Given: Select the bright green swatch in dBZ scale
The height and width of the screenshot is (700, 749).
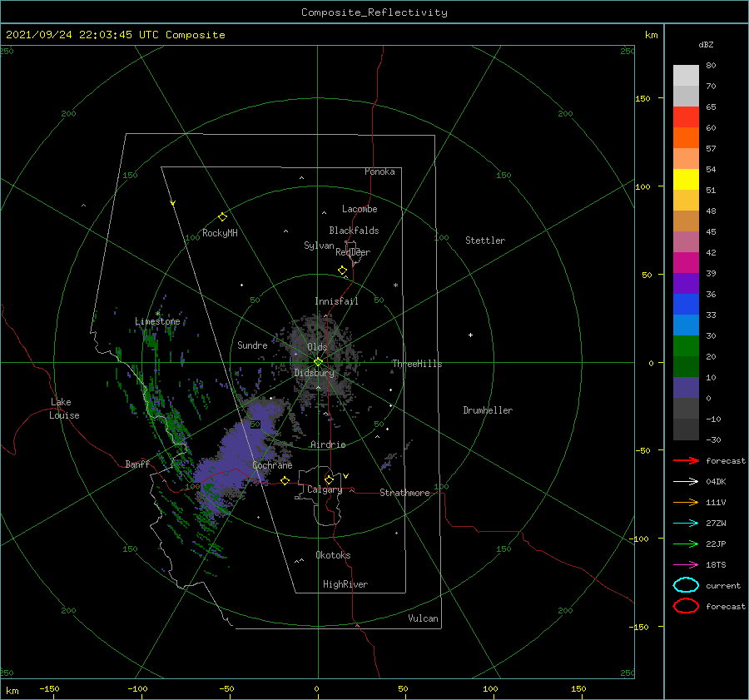Looking at the screenshot, I should (686, 346).
